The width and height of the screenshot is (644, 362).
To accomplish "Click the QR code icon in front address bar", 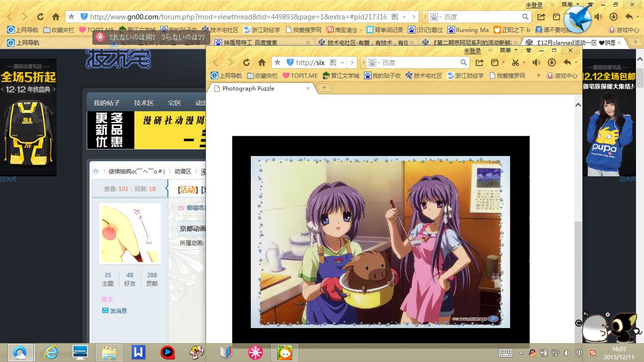I will tap(333, 63).
